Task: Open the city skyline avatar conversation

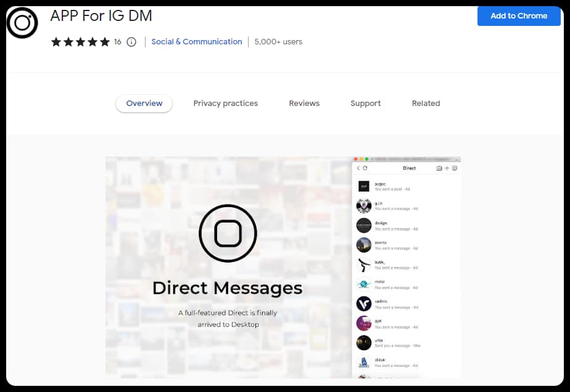Action: [x=364, y=245]
